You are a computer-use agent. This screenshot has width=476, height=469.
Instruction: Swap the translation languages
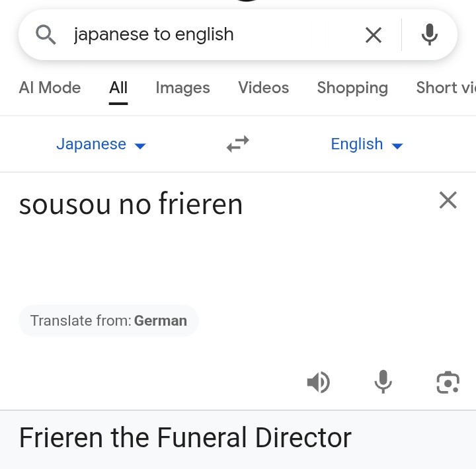(238, 144)
